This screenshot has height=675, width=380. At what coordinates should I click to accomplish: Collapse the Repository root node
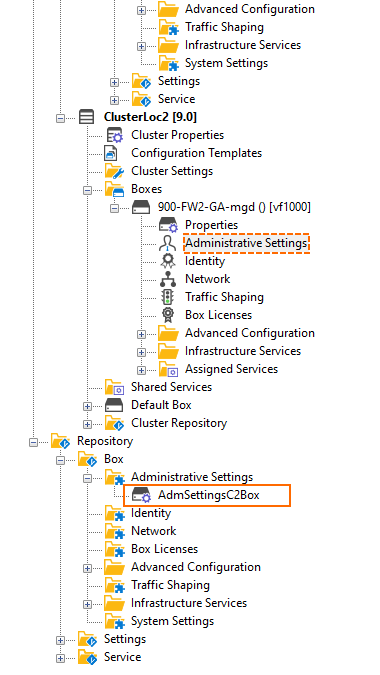(x=34, y=442)
